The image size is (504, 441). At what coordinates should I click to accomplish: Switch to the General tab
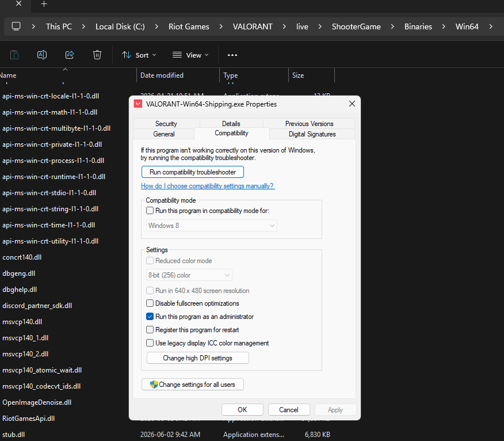[164, 134]
